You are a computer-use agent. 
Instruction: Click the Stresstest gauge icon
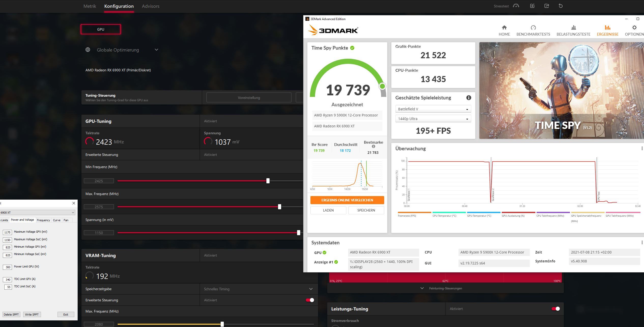point(516,6)
